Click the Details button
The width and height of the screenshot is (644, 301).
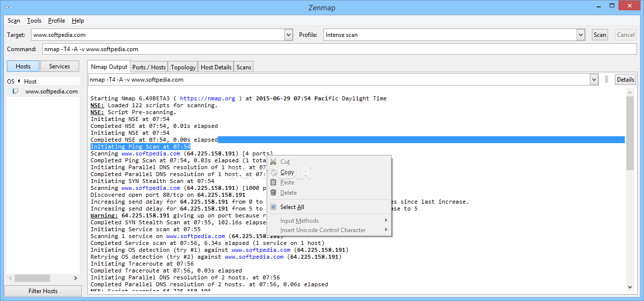pyautogui.click(x=625, y=80)
